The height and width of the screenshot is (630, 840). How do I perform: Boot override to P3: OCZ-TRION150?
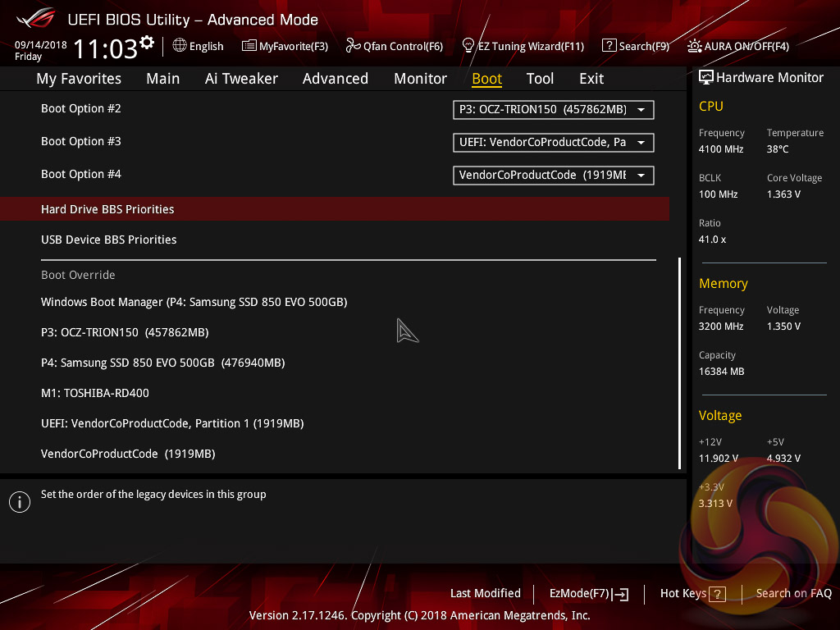coord(125,333)
